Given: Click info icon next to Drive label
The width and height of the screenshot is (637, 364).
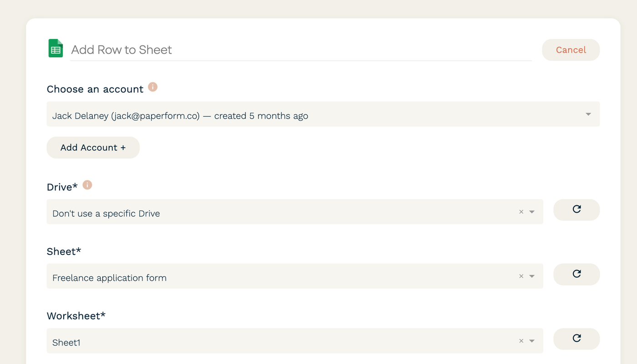Looking at the screenshot, I should [87, 185].
